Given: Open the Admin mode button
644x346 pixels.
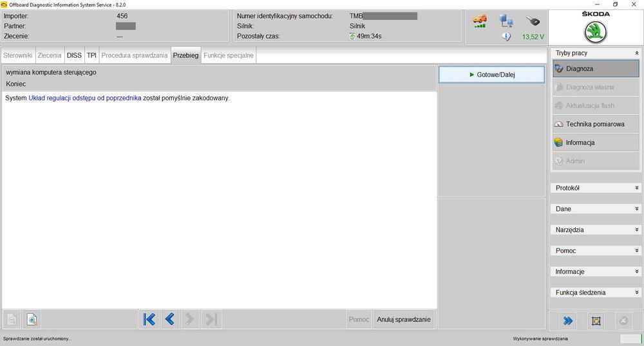Looking at the screenshot, I should click(x=596, y=161).
